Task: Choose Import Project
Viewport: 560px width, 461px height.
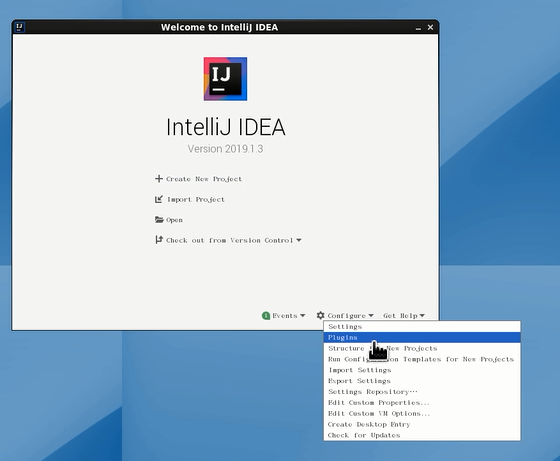Action: pos(196,200)
